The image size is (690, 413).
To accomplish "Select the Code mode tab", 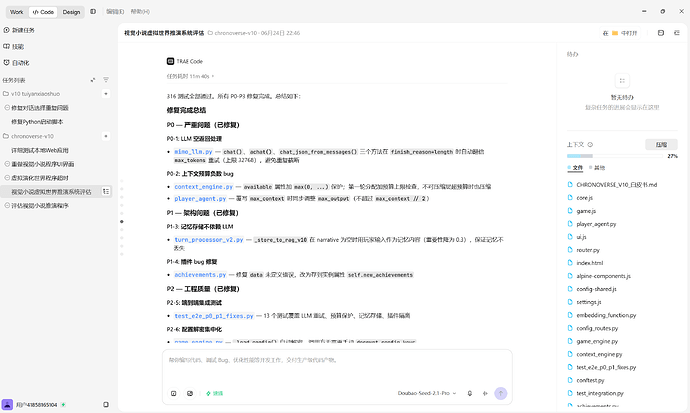I will click(43, 12).
